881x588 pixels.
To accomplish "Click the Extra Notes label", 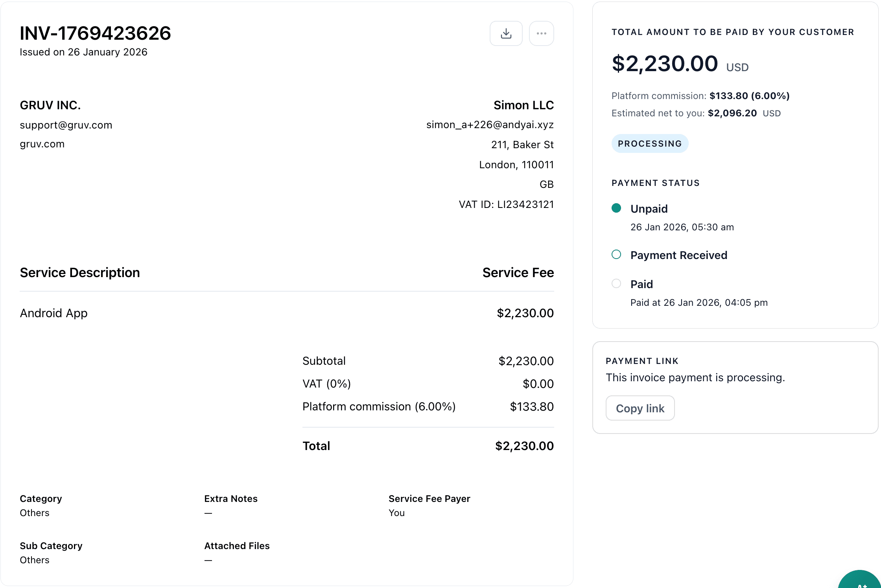I will pos(231,499).
